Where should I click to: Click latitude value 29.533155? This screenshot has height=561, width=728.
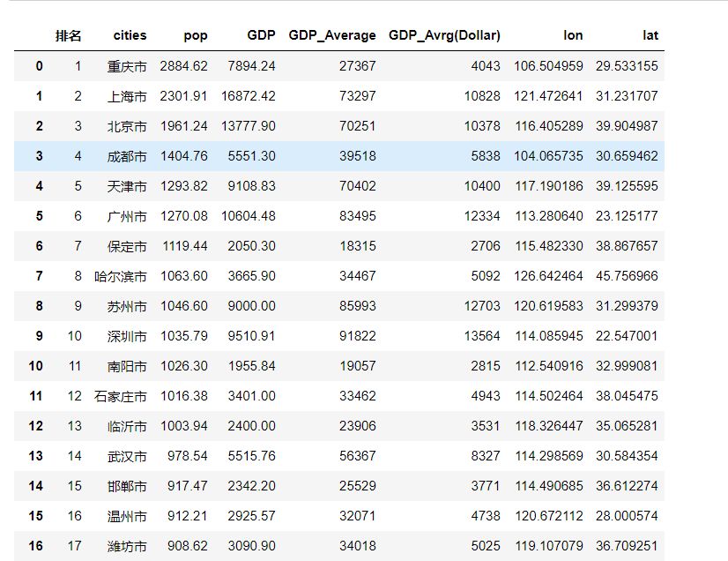627,66
